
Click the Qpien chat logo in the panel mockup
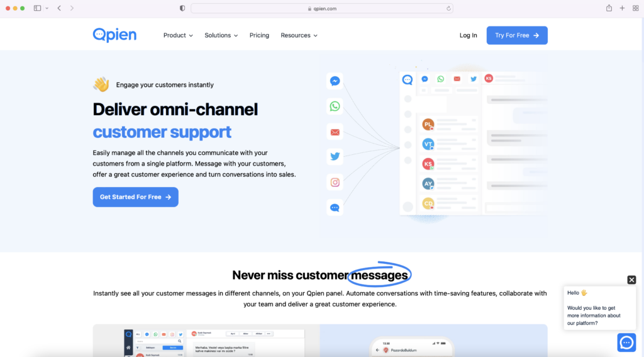pos(407,80)
